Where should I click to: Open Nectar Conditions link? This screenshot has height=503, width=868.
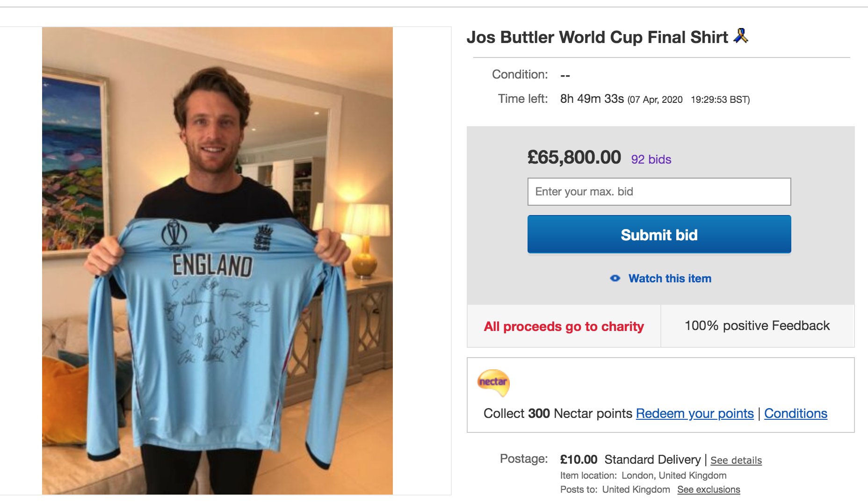pos(796,413)
